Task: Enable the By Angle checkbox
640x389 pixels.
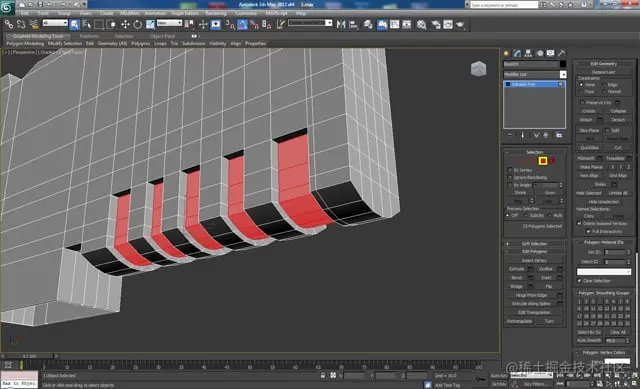Action: [x=510, y=185]
